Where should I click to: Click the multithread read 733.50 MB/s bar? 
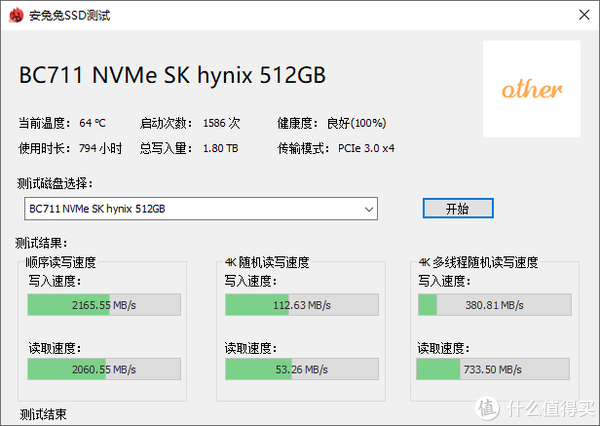pos(493,369)
